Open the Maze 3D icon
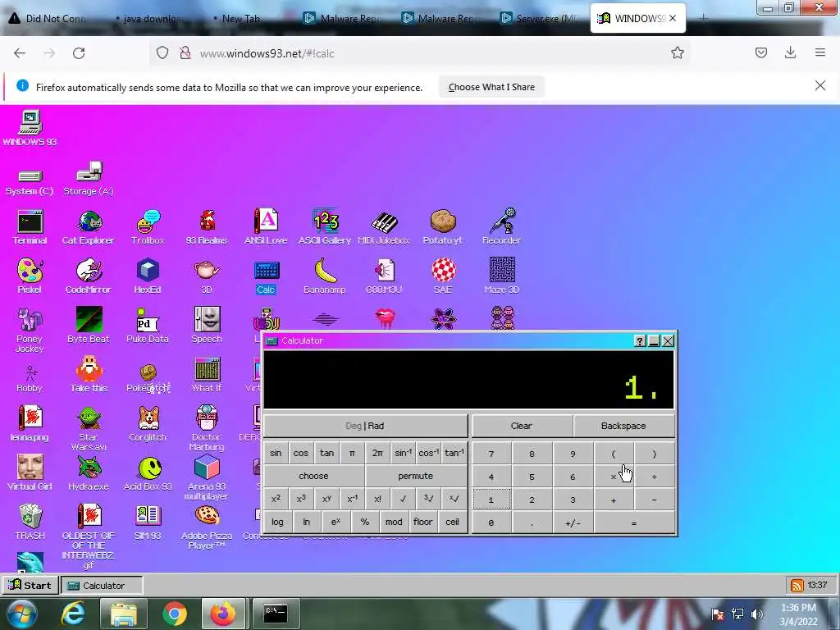The width and height of the screenshot is (840, 630). (502, 276)
